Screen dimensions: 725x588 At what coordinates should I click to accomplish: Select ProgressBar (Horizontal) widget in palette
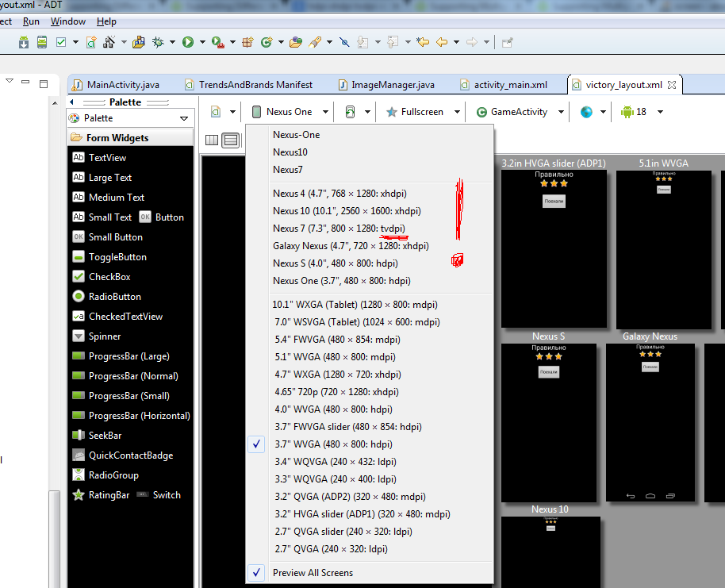point(132,416)
